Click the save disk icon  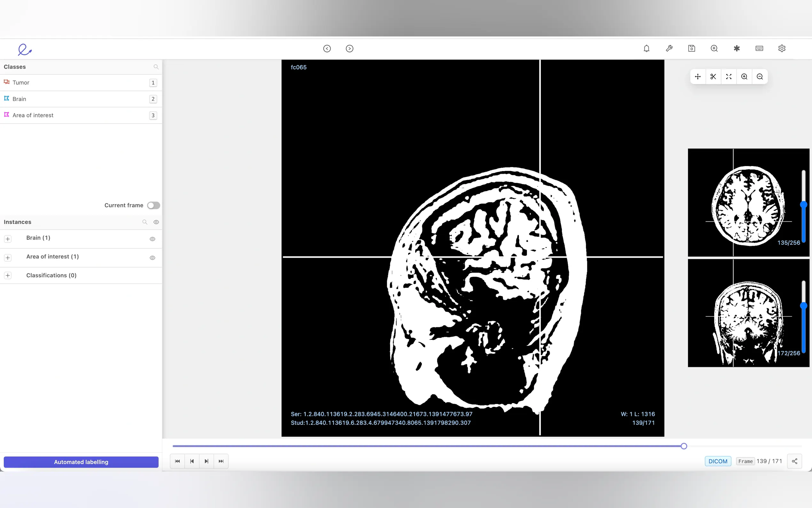pyautogui.click(x=691, y=48)
